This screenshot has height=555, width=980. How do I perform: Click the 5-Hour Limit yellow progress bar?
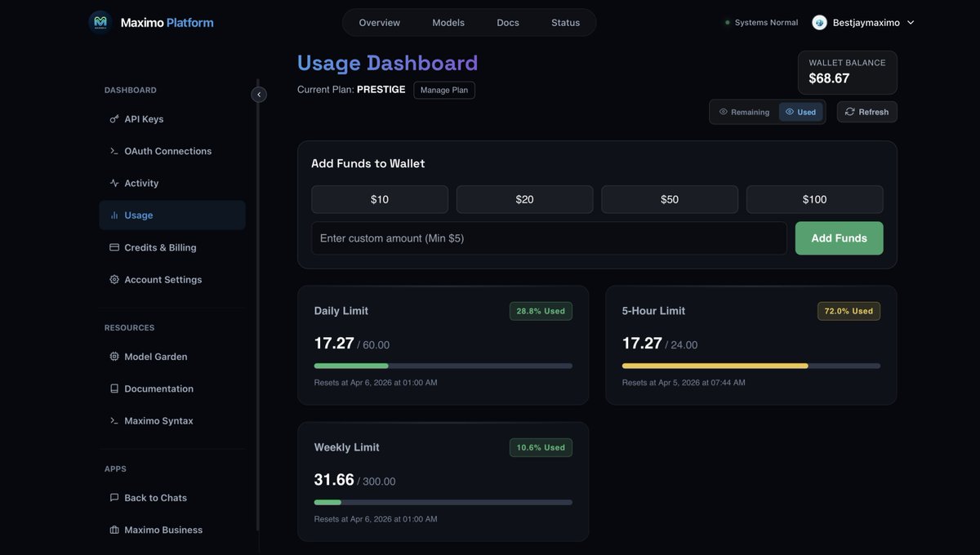click(751, 366)
